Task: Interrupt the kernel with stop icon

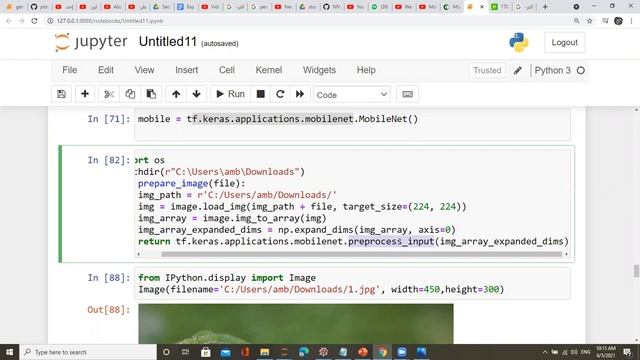Action: (x=260, y=94)
